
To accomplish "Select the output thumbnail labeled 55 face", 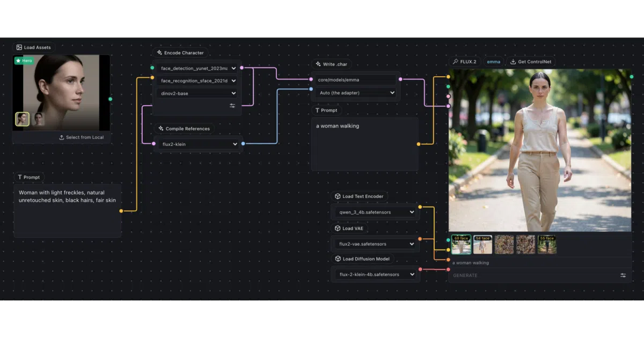I will [547, 244].
